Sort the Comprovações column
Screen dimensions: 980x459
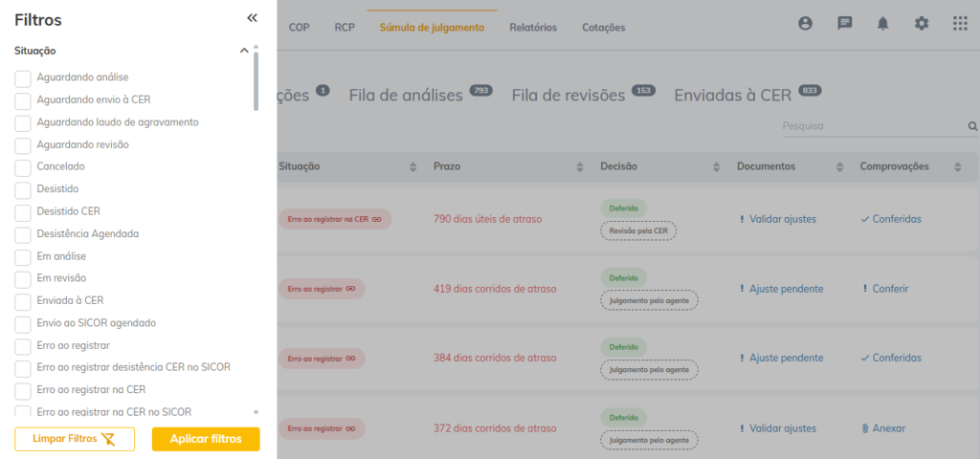[957, 166]
